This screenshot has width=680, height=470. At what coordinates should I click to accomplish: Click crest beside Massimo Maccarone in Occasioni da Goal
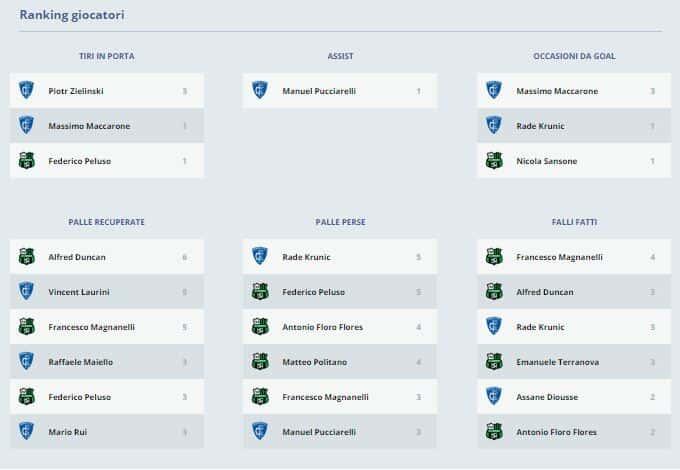coord(494,91)
